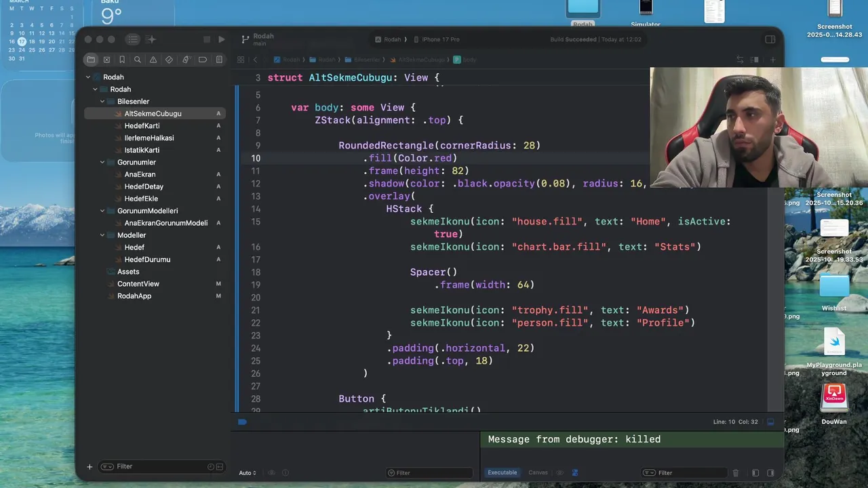This screenshot has height=488, width=868.
Task: Open the Test navigator diamond icon
Action: (x=170, y=60)
